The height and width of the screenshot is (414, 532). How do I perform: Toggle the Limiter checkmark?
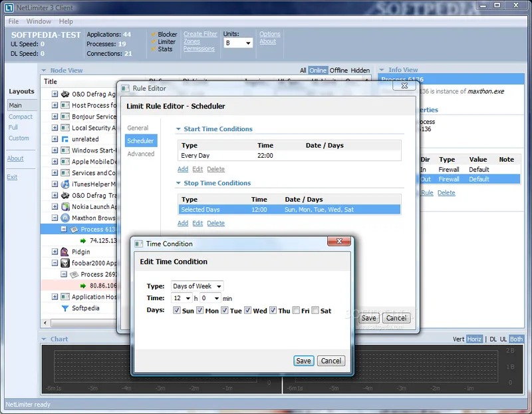pyautogui.click(x=154, y=41)
